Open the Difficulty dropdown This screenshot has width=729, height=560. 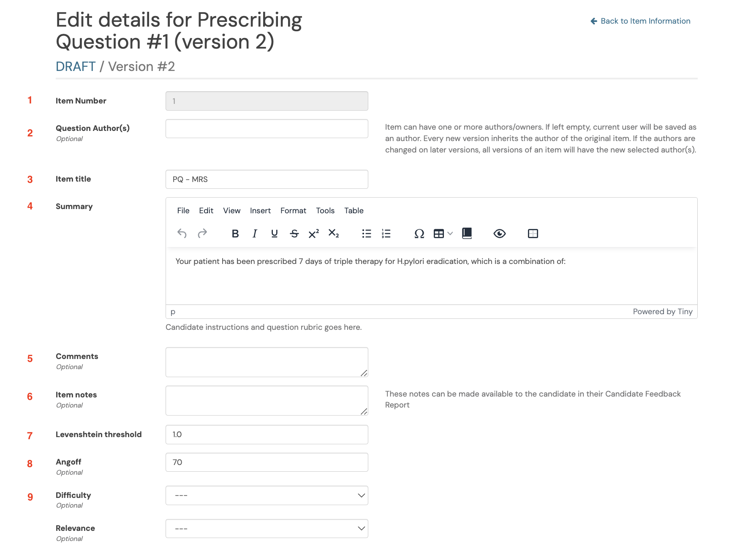tap(267, 495)
